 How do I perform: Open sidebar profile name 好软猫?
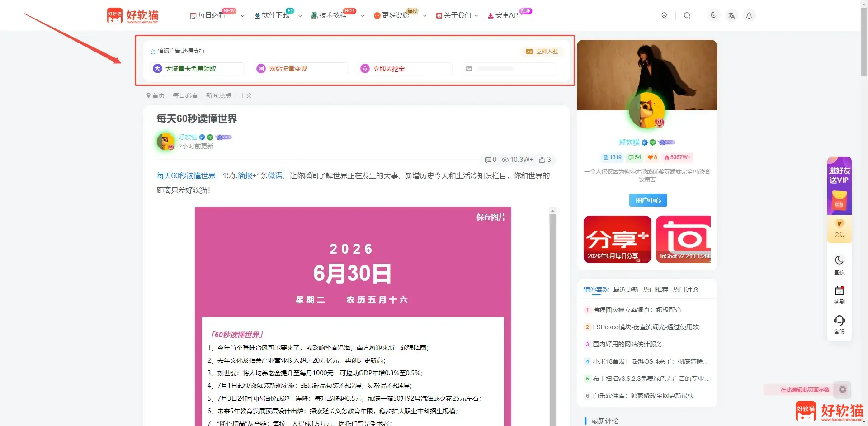point(629,142)
